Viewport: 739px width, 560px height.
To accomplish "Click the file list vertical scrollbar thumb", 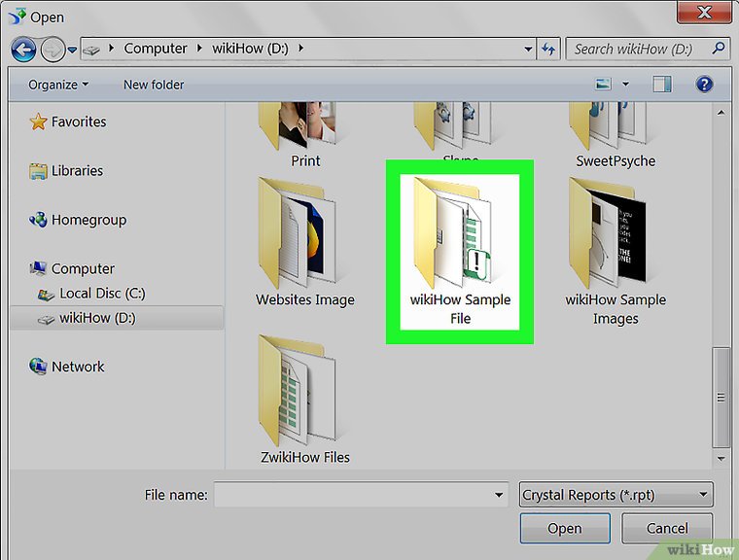I will [x=721, y=398].
